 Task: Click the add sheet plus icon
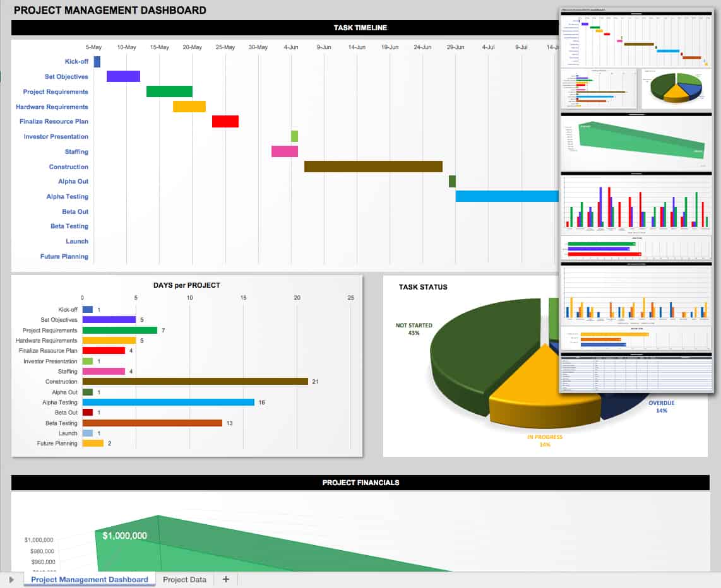[x=226, y=579]
